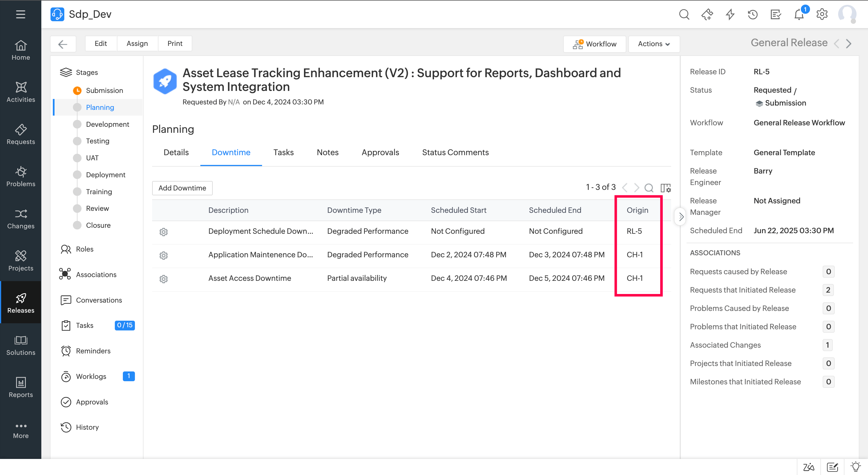Click the Add Downtime button
This screenshot has width=868, height=475.
[x=182, y=188]
